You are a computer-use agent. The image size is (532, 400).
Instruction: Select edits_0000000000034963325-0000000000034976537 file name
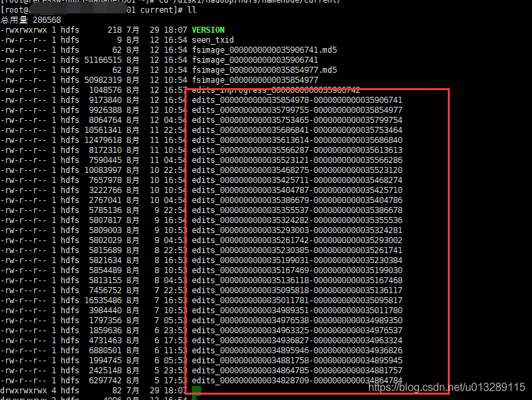pyautogui.click(x=297, y=330)
